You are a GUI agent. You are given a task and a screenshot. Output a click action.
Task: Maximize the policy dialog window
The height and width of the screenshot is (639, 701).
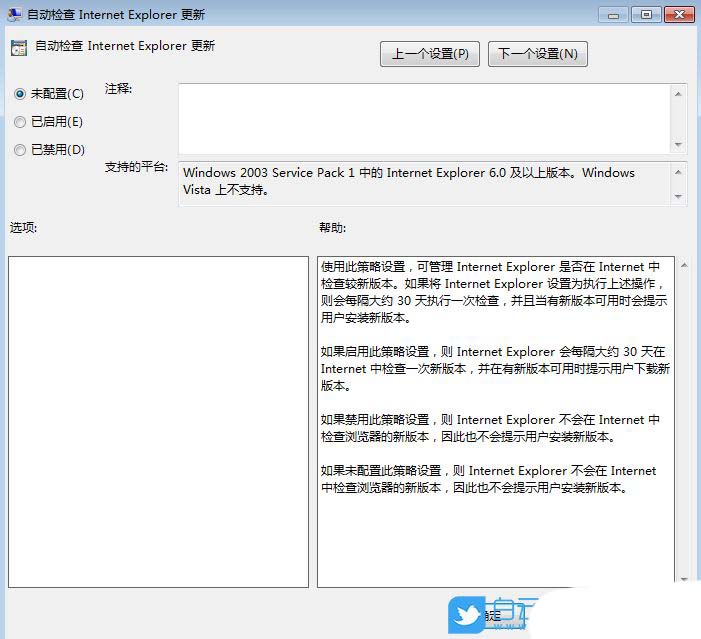click(646, 15)
